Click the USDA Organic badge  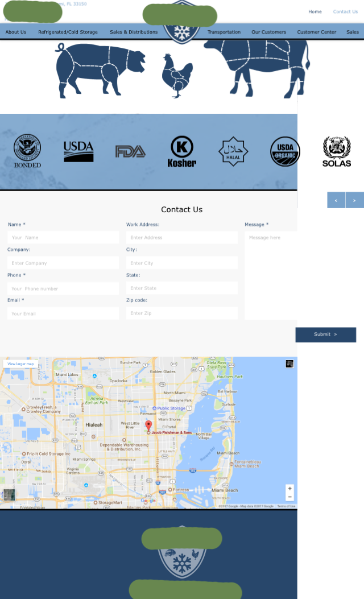pyautogui.click(x=285, y=152)
